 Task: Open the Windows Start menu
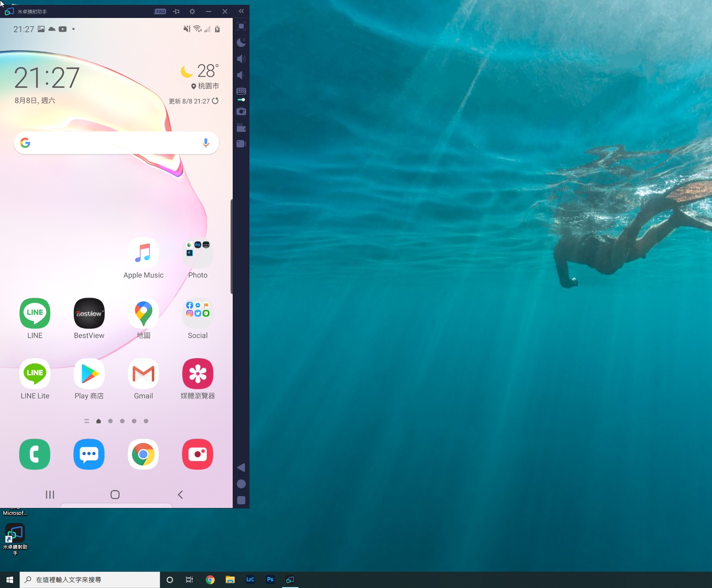[x=10, y=580]
